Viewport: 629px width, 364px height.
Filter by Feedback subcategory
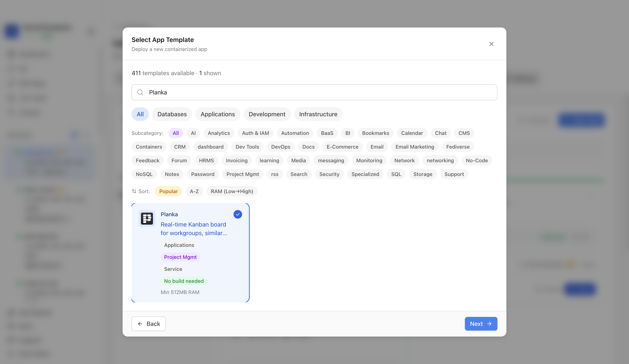click(x=148, y=160)
